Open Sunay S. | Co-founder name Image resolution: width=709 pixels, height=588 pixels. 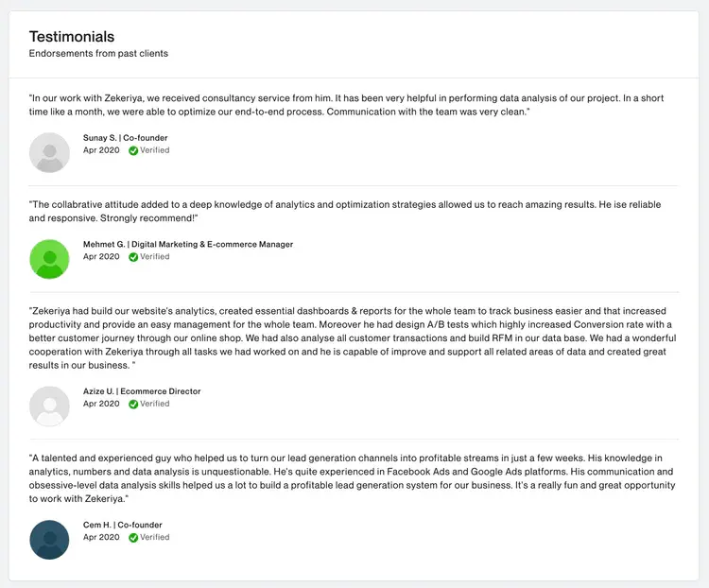coord(125,137)
